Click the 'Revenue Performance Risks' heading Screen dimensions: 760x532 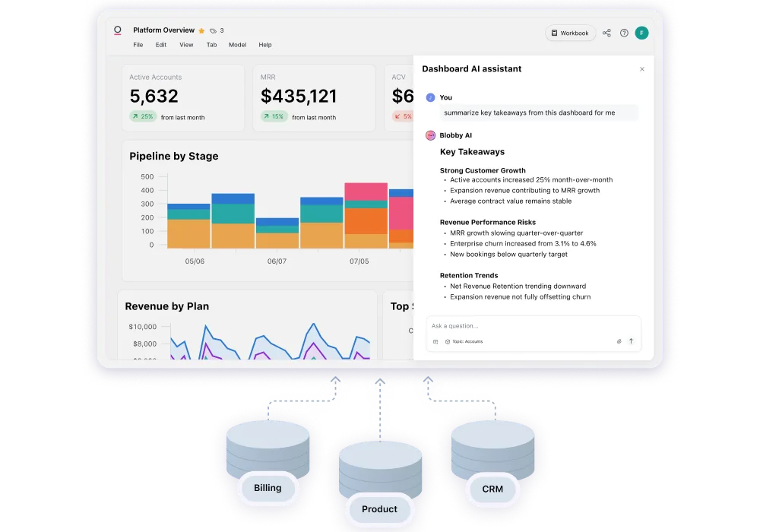488,223
